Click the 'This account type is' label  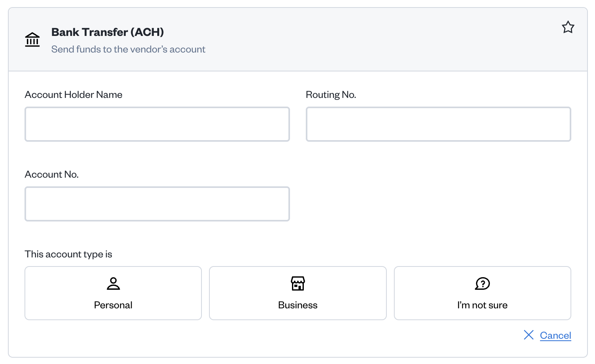68,254
